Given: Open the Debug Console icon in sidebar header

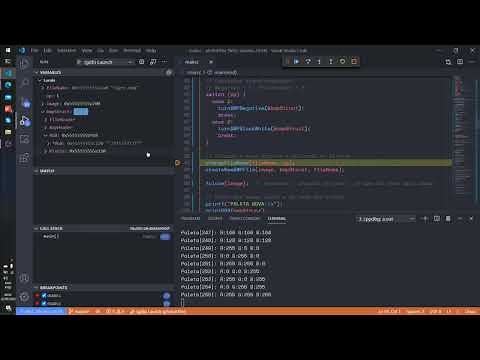Looking at the screenshot, I should (x=153, y=62).
